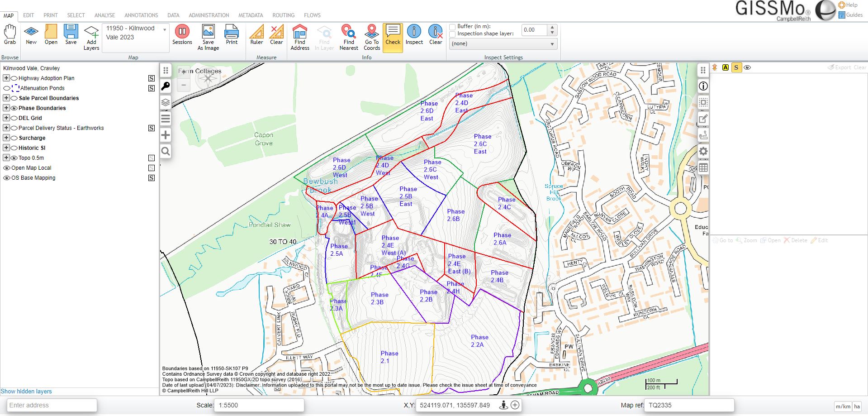Switch to the ANALYSE tab
This screenshot has height=416, width=868.
104,15
